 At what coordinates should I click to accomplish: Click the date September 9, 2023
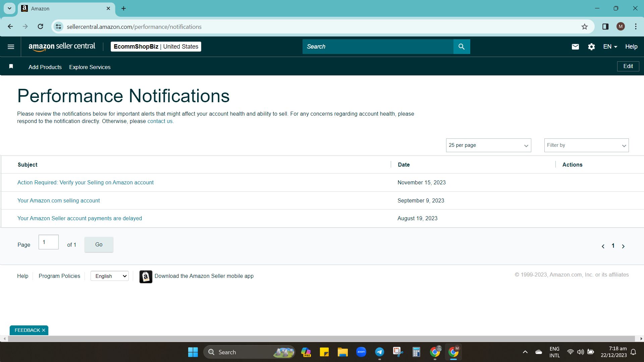[421, 200]
